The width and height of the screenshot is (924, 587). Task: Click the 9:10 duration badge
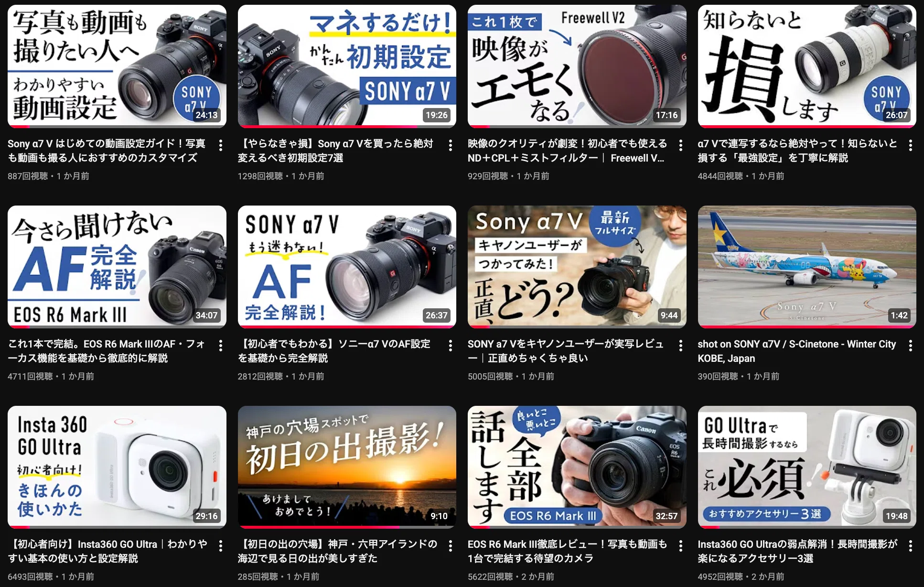(x=439, y=516)
